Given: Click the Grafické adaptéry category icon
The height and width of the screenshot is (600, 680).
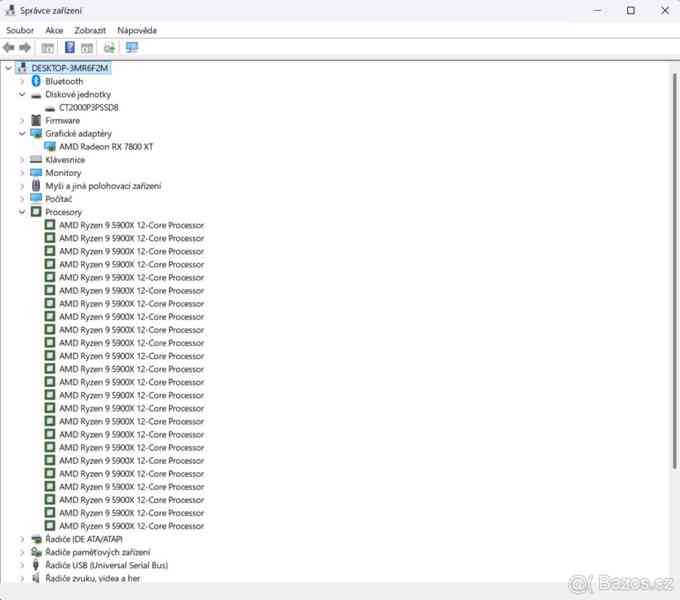Looking at the screenshot, I should pyautogui.click(x=36, y=133).
